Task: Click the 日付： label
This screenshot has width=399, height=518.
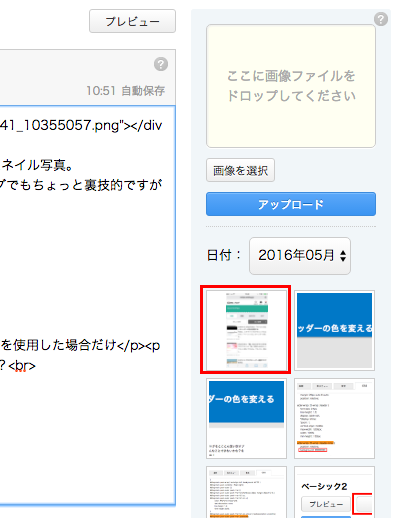Action: point(224,256)
